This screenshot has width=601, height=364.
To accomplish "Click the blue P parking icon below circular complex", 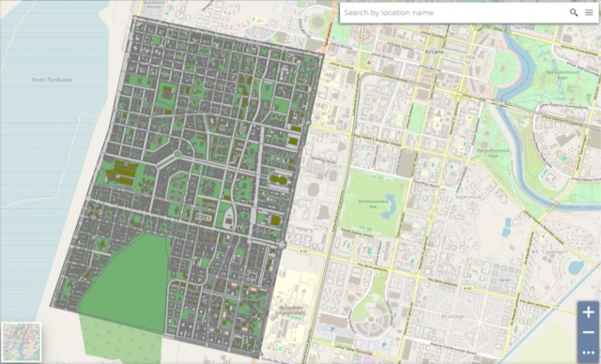I will pyautogui.click(x=384, y=345).
